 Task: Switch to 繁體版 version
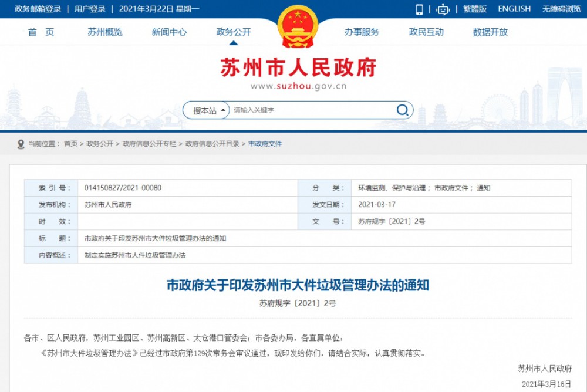tap(475, 9)
